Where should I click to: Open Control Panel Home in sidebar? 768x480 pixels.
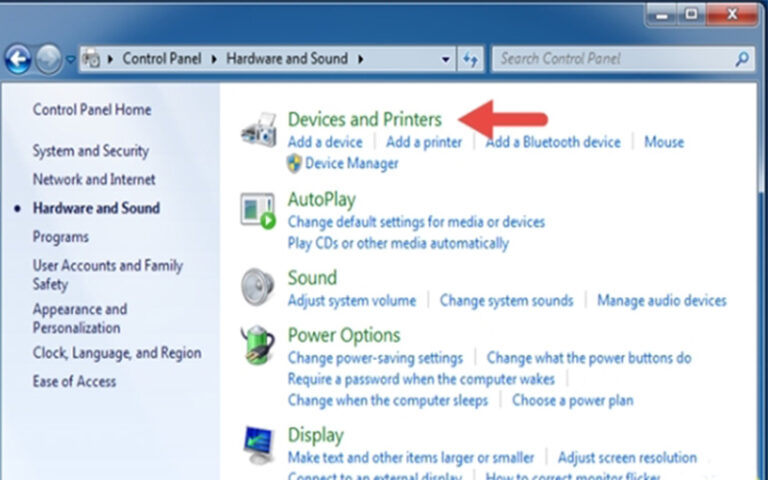tap(92, 110)
